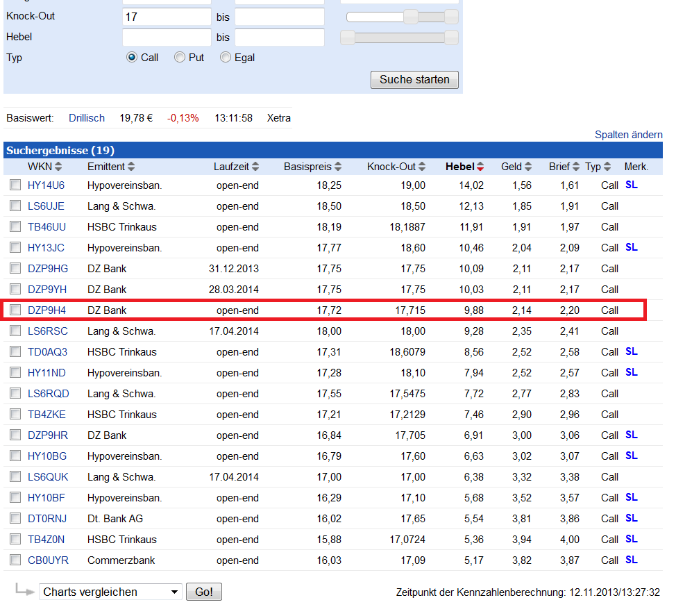This screenshot has height=616, width=676.
Task: Open the Spalten ändern link
Action: (x=628, y=135)
